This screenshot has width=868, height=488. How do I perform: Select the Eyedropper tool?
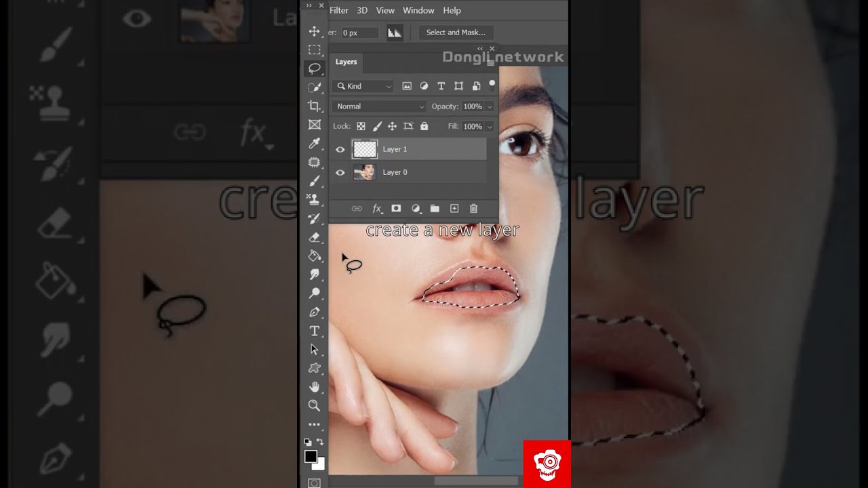point(315,144)
